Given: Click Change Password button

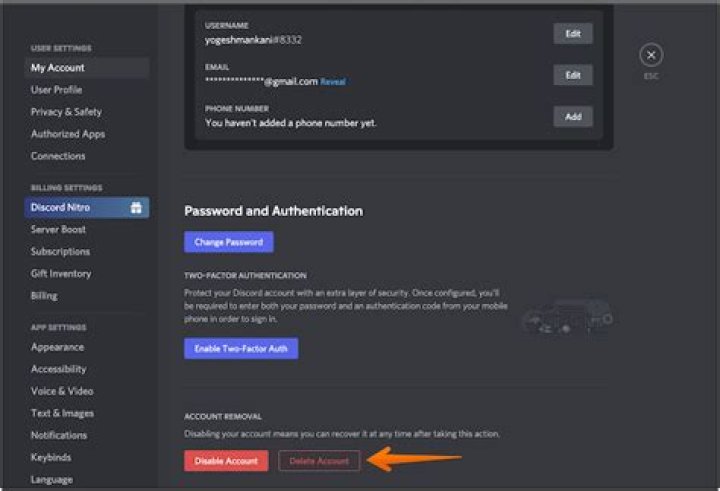Looking at the screenshot, I should [x=229, y=242].
